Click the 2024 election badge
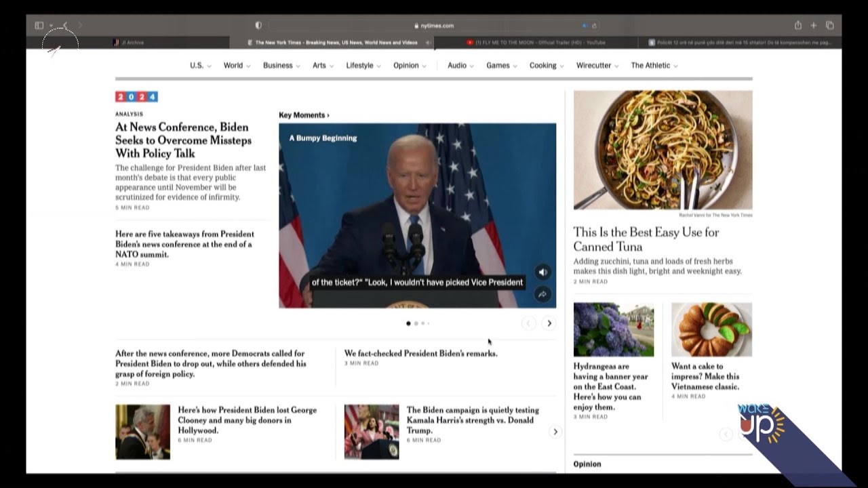 [136, 97]
